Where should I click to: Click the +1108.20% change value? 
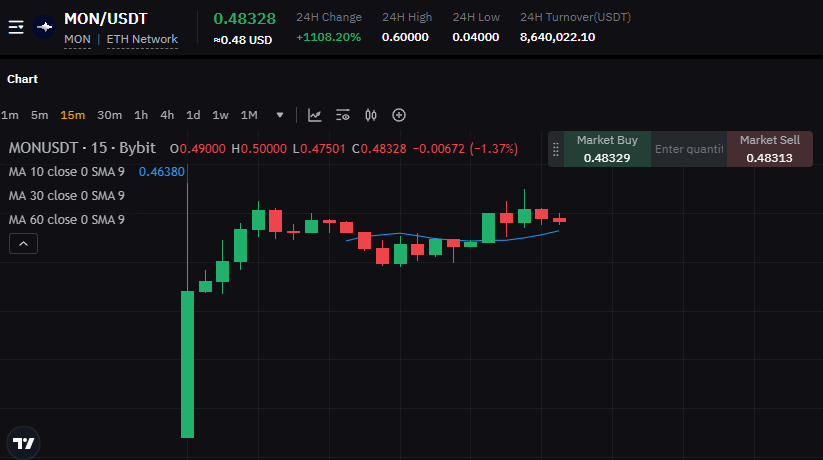(329, 37)
